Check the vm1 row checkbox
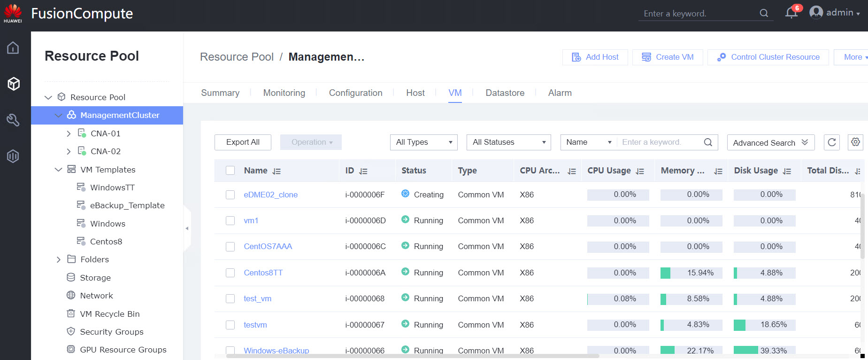 point(230,220)
